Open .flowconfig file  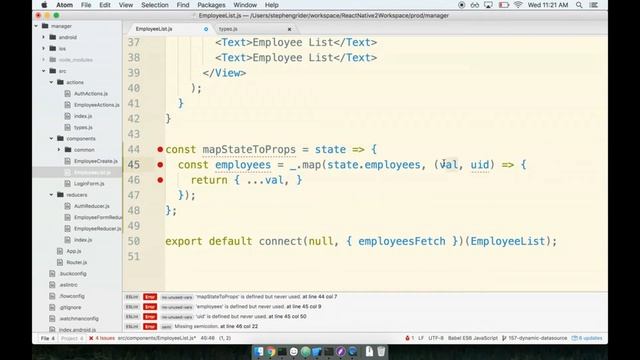pos(72,296)
